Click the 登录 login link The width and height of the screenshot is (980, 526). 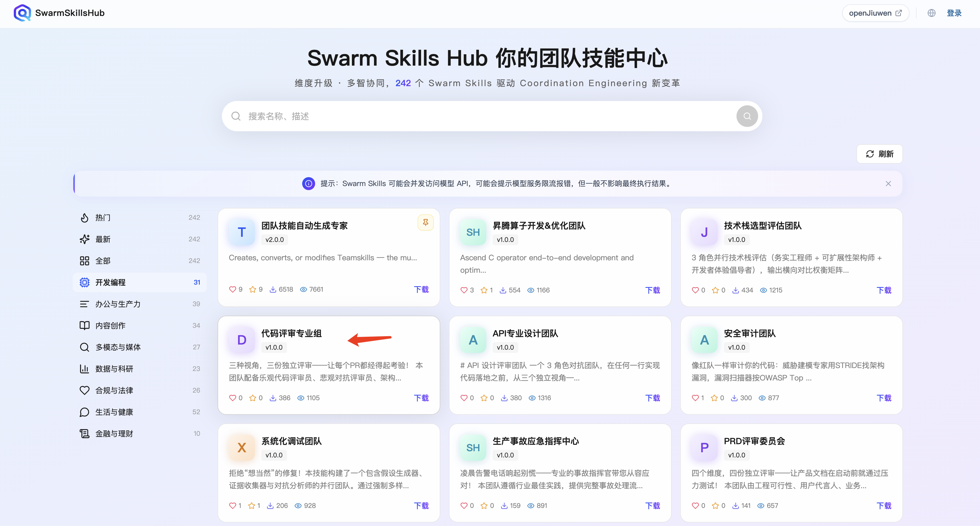click(954, 13)
